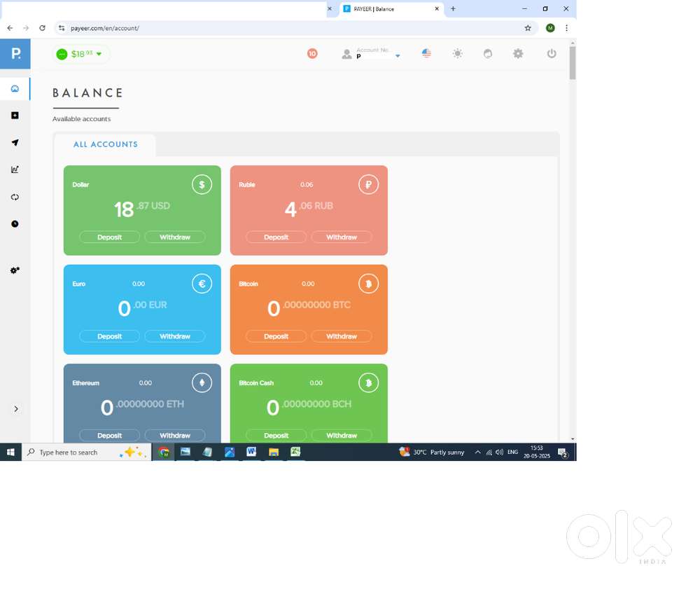Click the page's vertical scrollbar thumb

coord(573,63)
